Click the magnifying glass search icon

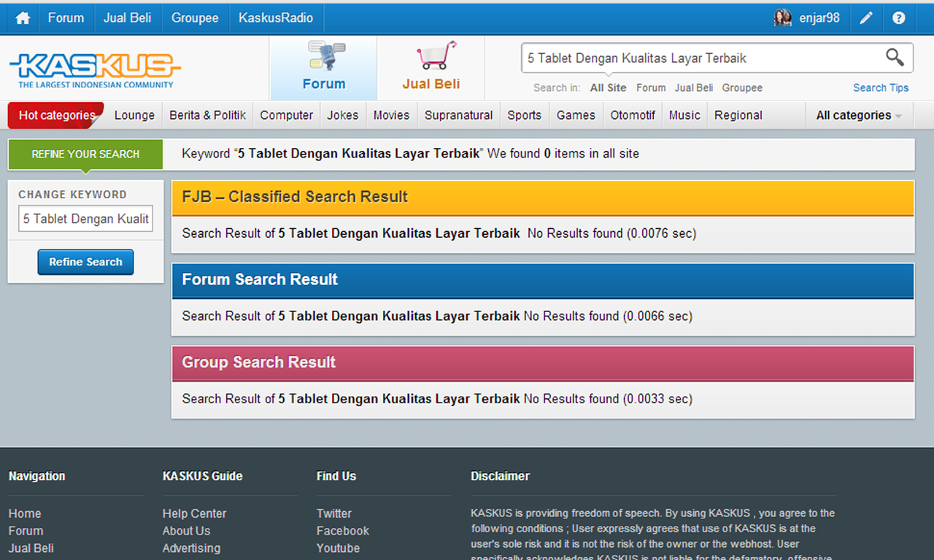coord(895,57)
